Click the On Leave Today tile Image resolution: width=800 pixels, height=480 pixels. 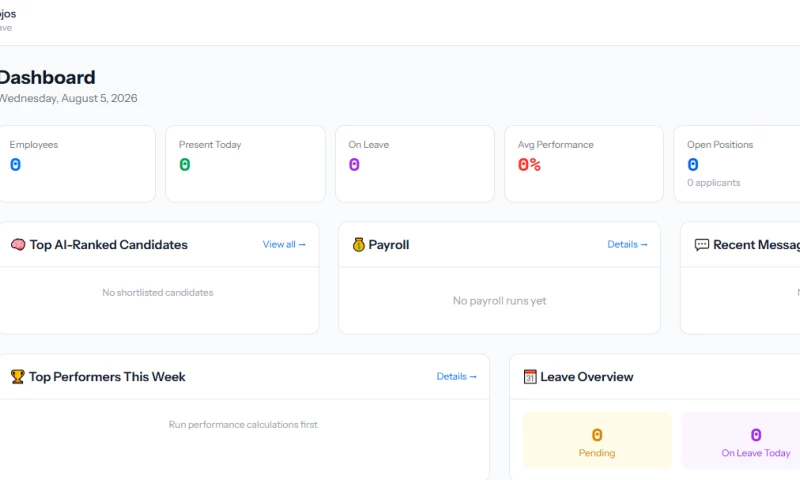click(741, 441)
